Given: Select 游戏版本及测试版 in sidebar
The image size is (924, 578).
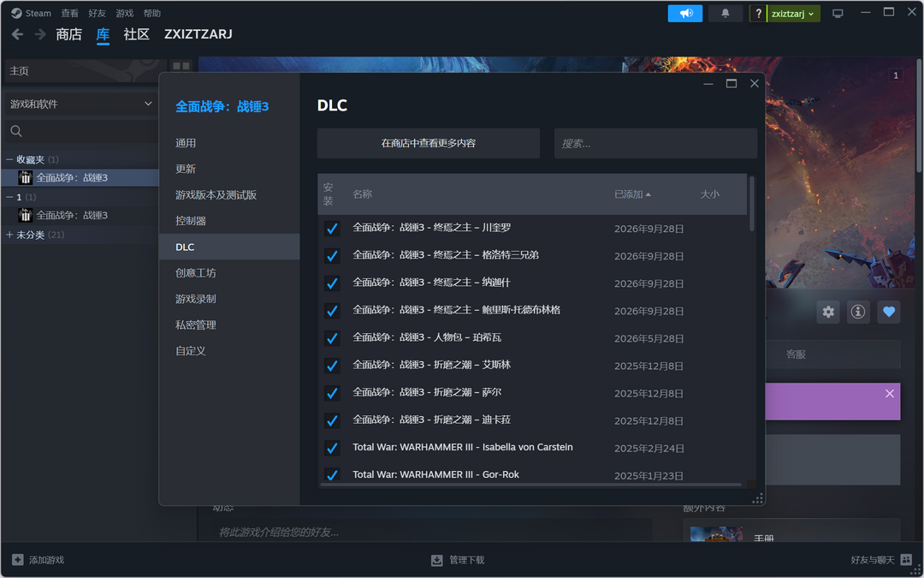Looking at the screenshot, I should tap(229, 195).
